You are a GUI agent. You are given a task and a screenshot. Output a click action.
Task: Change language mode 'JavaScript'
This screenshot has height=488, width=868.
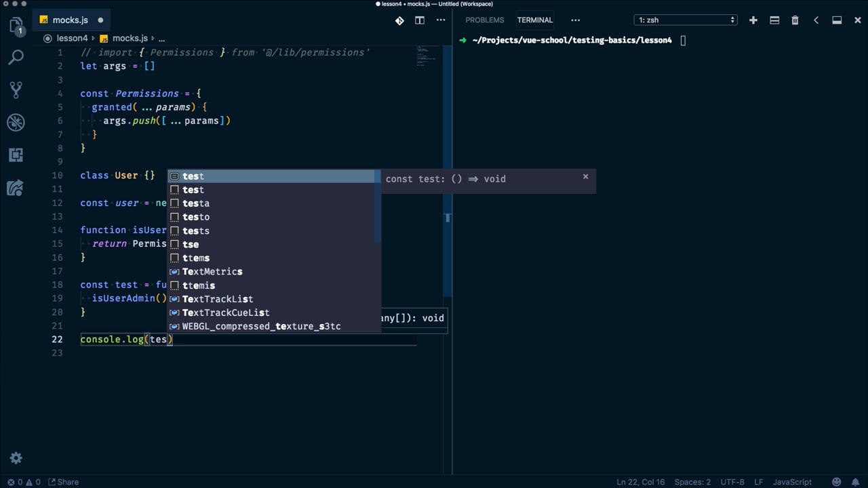(x=792, y=482)
